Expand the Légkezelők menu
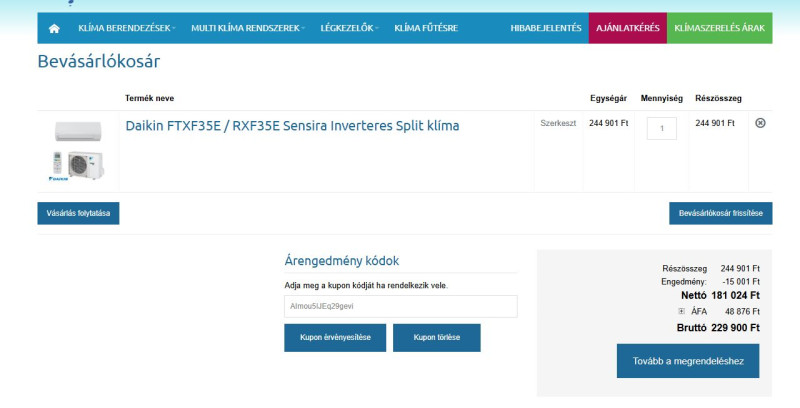800x408 pixels. (349, 28)
